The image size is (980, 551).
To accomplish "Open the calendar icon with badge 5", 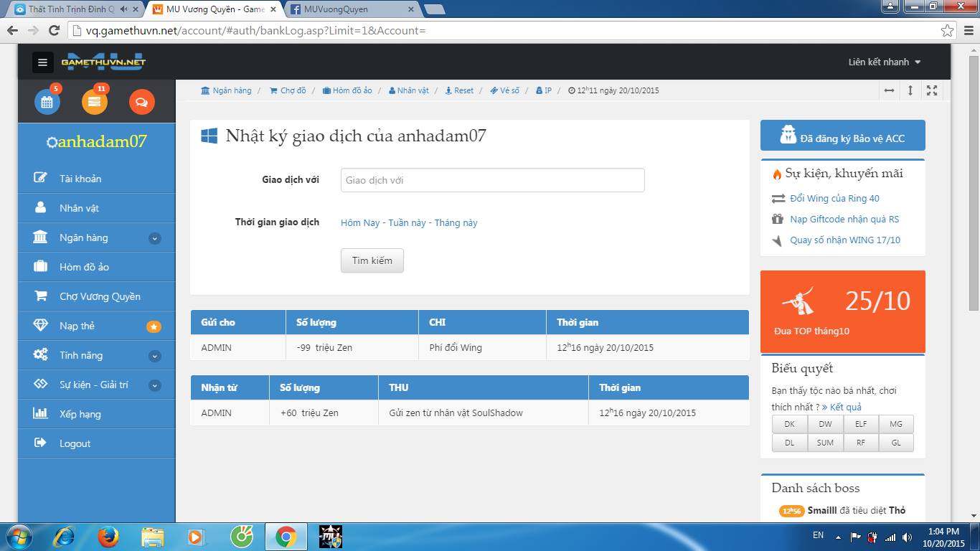I will (47, 102).
